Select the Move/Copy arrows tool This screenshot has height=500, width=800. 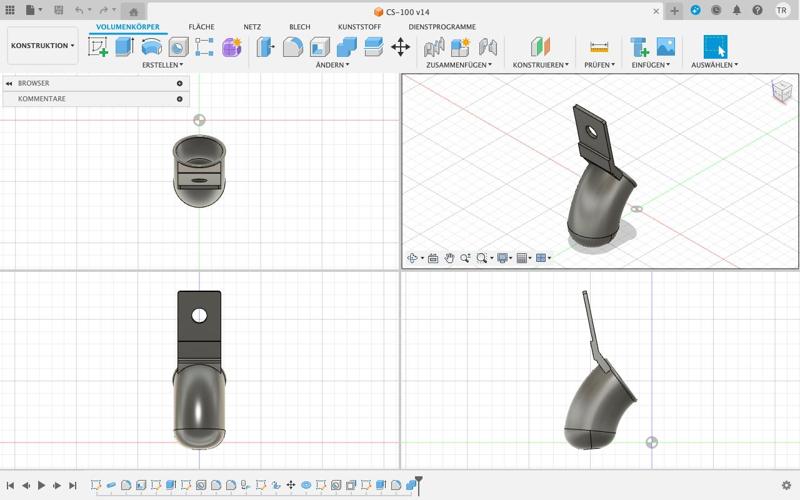400,46
